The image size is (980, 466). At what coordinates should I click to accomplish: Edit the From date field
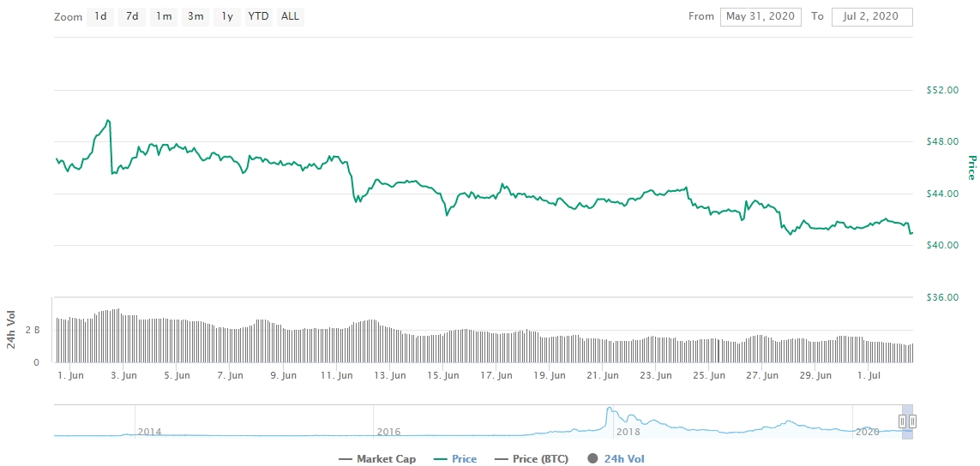(761, 17)
